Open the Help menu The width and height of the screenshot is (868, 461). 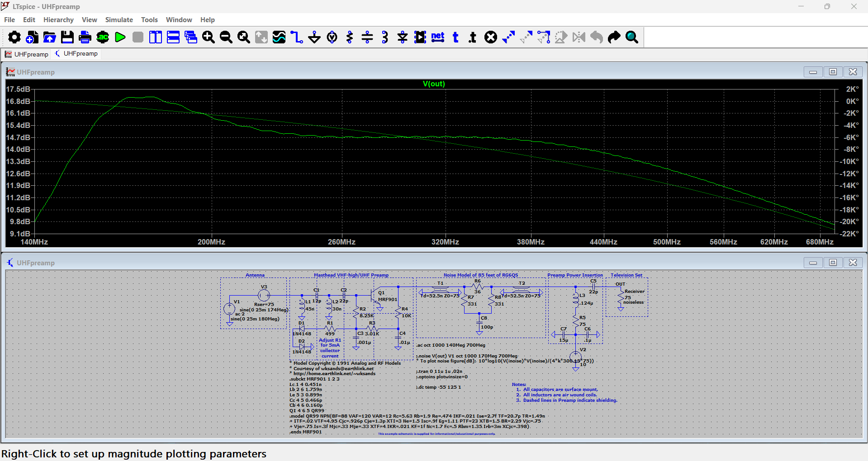click(x=208, y=20)
